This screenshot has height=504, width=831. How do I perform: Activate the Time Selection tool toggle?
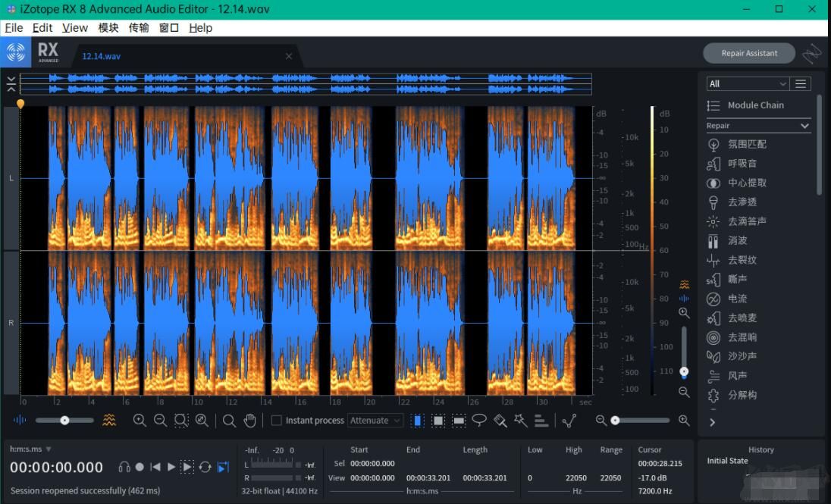[x=418, y=420]
